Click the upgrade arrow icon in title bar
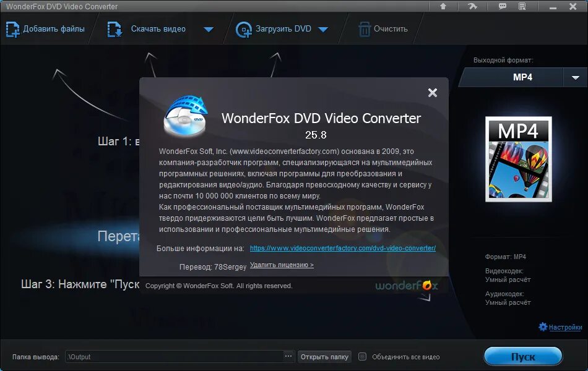 tap(443, 6)
